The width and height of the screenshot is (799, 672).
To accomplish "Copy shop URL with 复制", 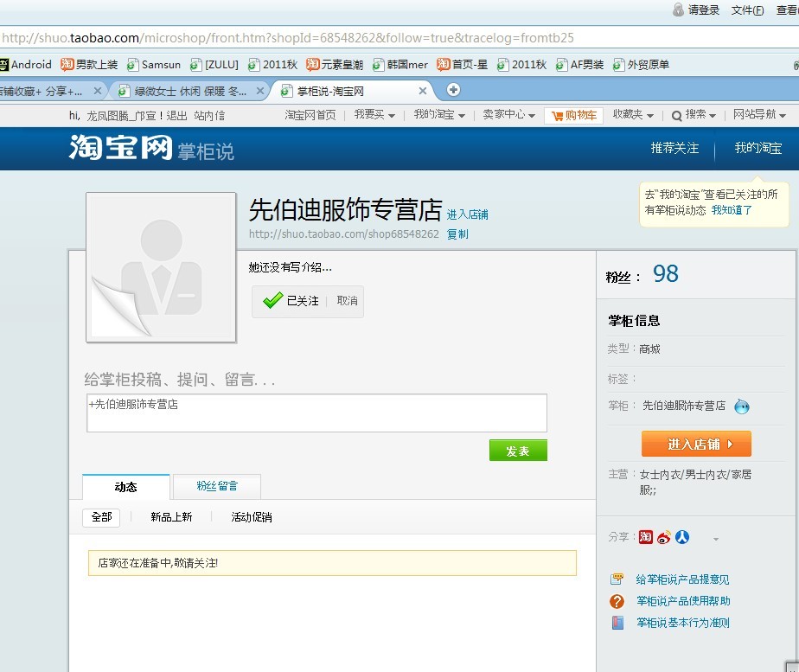I will pos(457,234).
